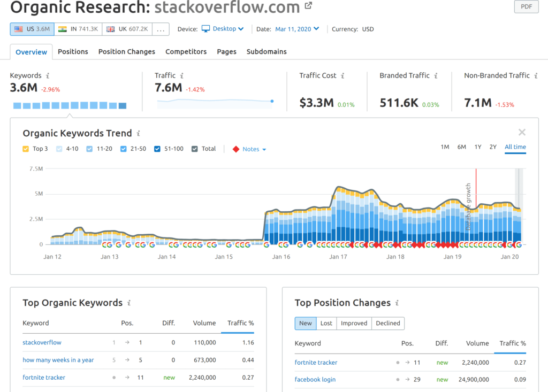Screen dimensions: 548x392
Task: Sort Top Organic Keywords by Traffic %
Action: click(240, 323)
